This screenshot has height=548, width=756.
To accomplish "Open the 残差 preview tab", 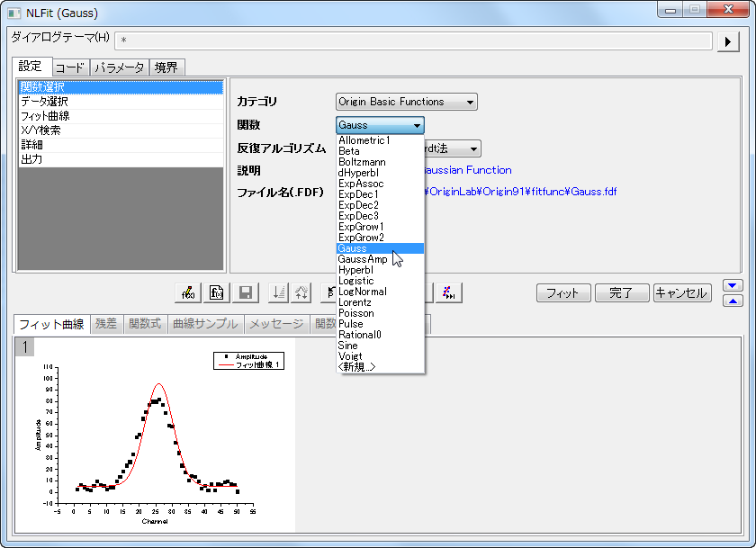I will tap(106, 324).
